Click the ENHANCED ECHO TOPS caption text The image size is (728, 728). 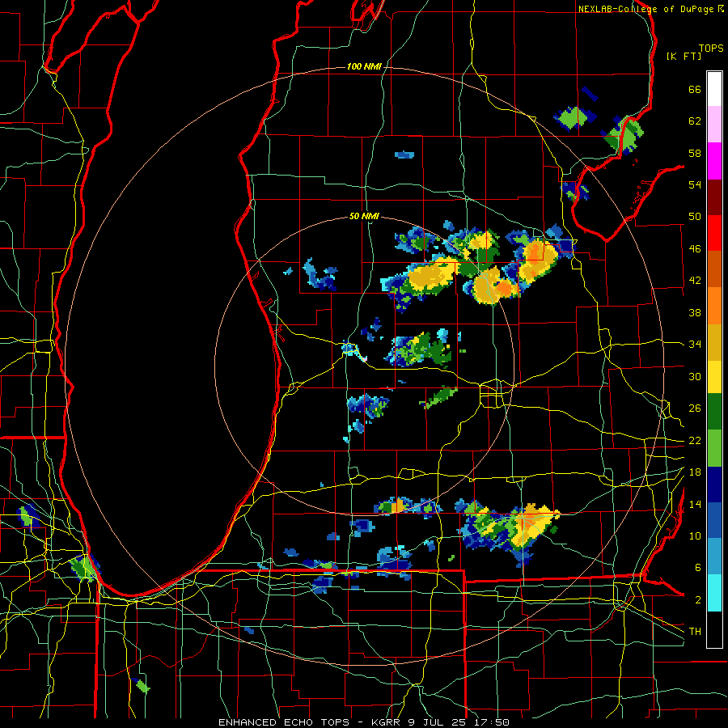pyautogui.click(x=284, y=722)
